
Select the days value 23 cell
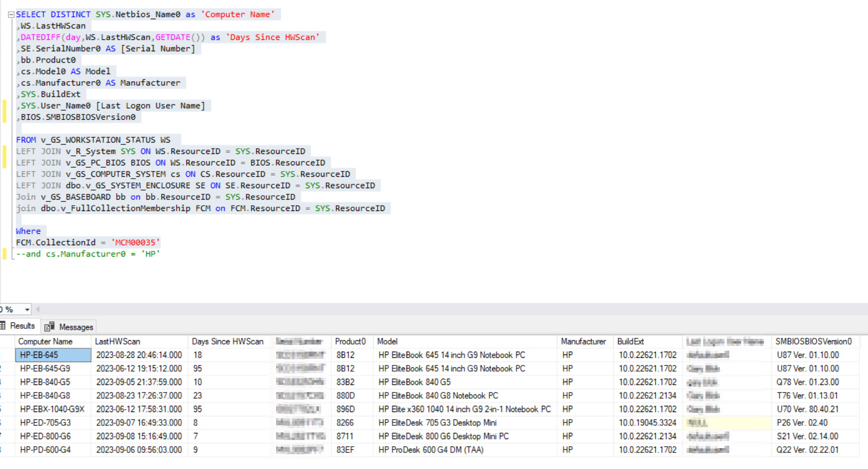230,396
